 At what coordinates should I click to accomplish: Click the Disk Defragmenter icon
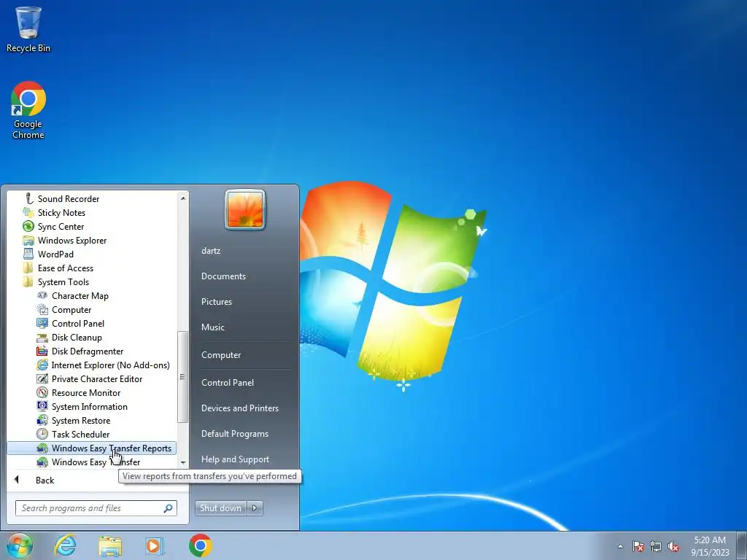[42, 351]
